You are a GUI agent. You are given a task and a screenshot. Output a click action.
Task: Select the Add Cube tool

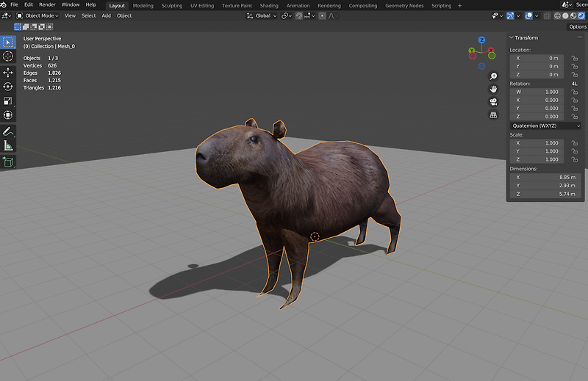[x=8, y=162]
